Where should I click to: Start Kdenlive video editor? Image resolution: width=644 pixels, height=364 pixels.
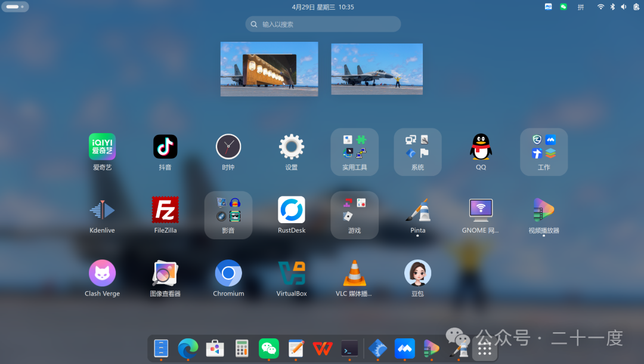pos(102,210)
